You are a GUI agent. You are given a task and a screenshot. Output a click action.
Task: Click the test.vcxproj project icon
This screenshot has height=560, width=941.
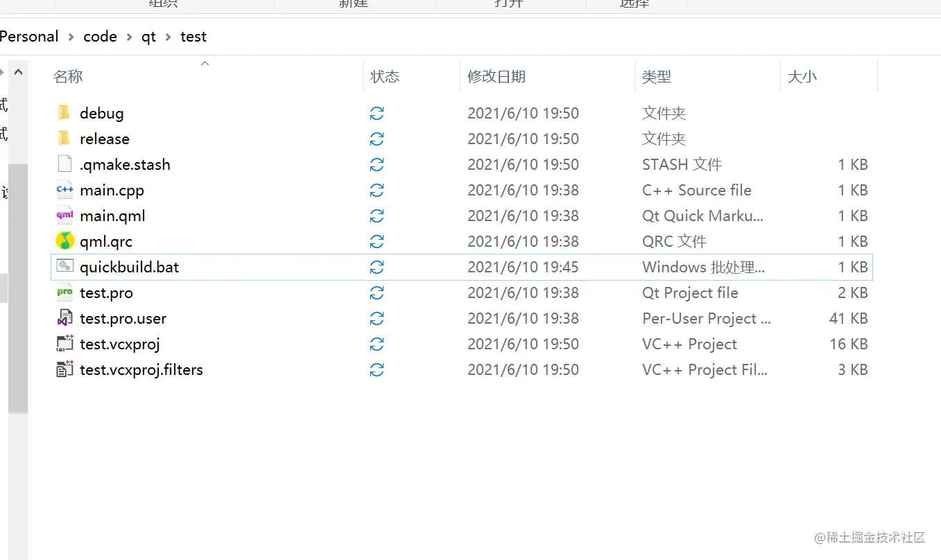pos(64,344)
